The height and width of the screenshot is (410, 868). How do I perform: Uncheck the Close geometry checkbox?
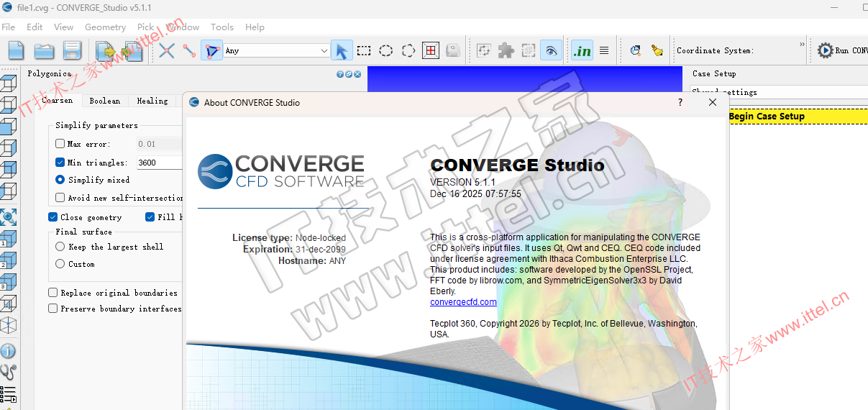tap(53, 217)
